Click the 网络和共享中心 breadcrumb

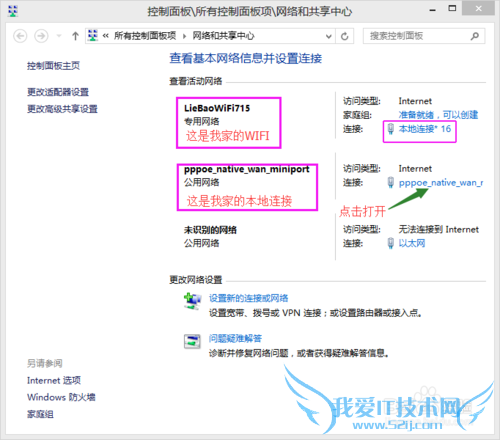pyautogui.click(x=223, y=35)
